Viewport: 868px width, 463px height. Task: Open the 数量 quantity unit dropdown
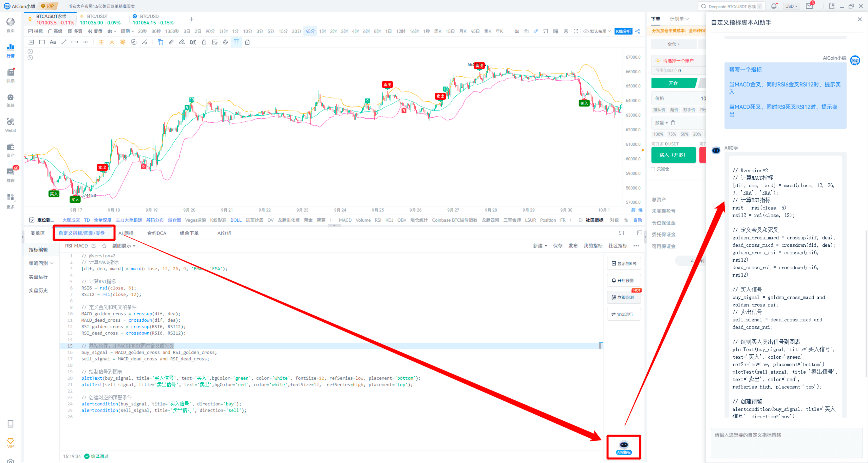tap(661, 123)
